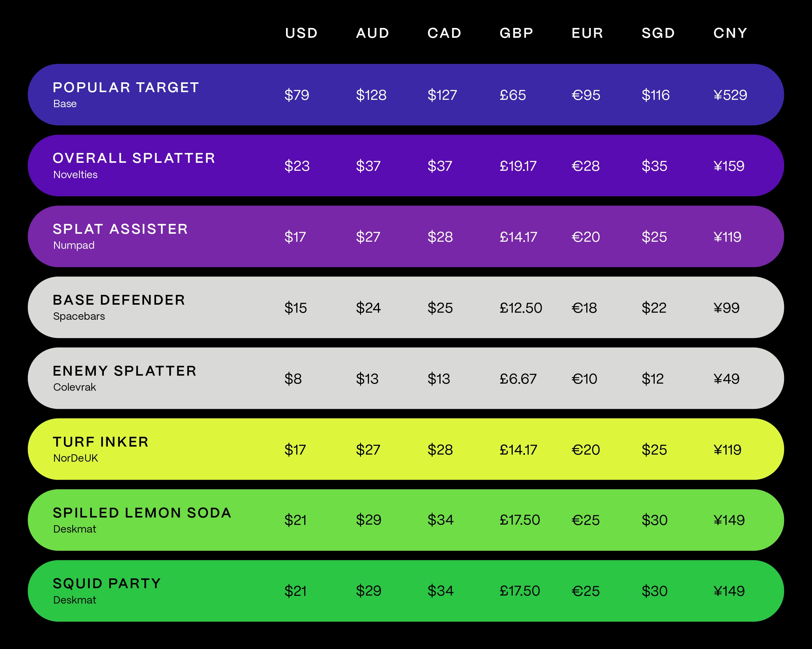Viewport: 812px width, 649px height.
Task: Click the SQUID PARTY title
Action: tap(107, 584)
